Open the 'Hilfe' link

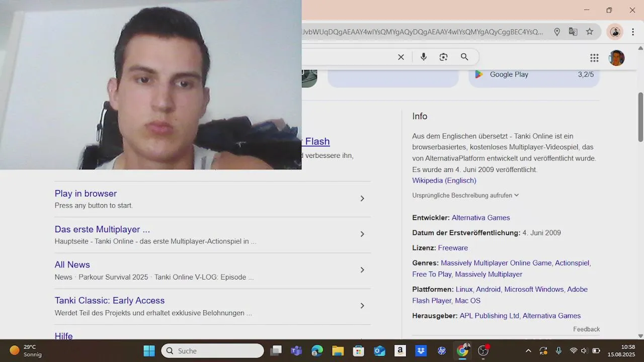coord(64,336)
